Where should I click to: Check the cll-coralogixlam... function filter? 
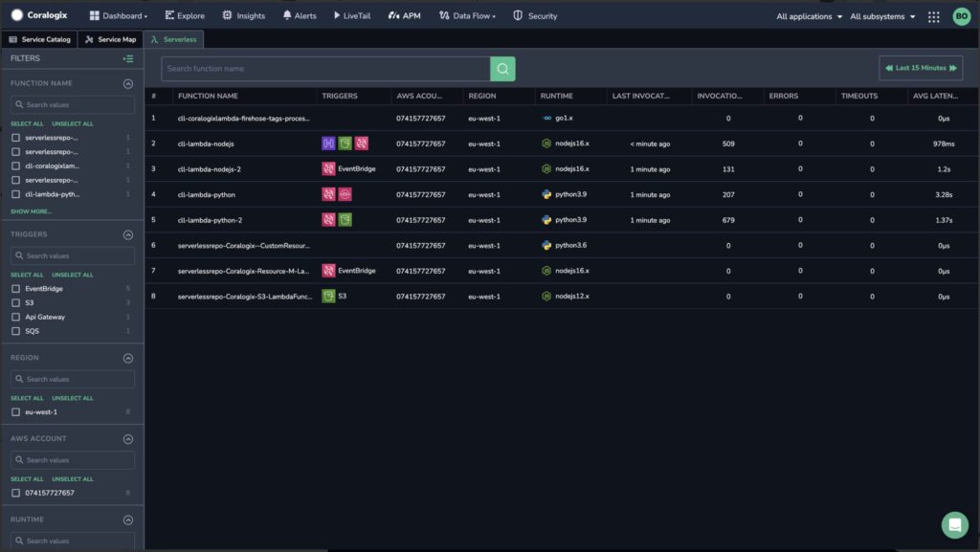[x=15, y=166]
